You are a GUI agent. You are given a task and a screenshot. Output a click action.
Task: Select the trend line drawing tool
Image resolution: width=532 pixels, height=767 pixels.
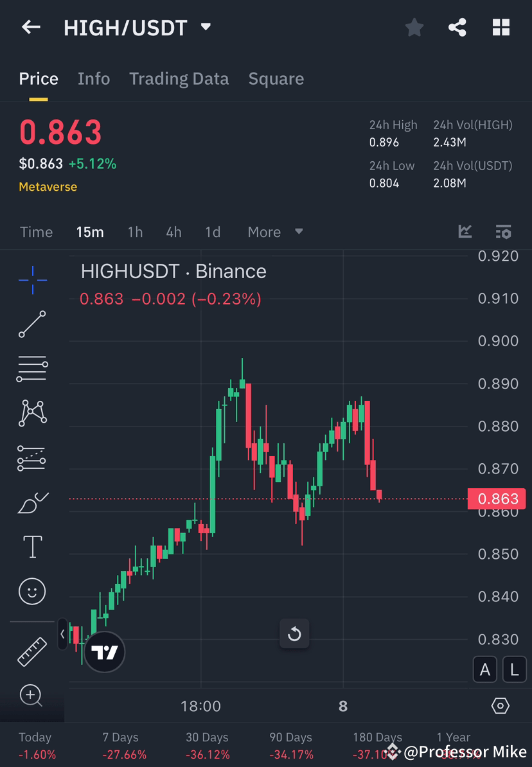coord(32,324)
